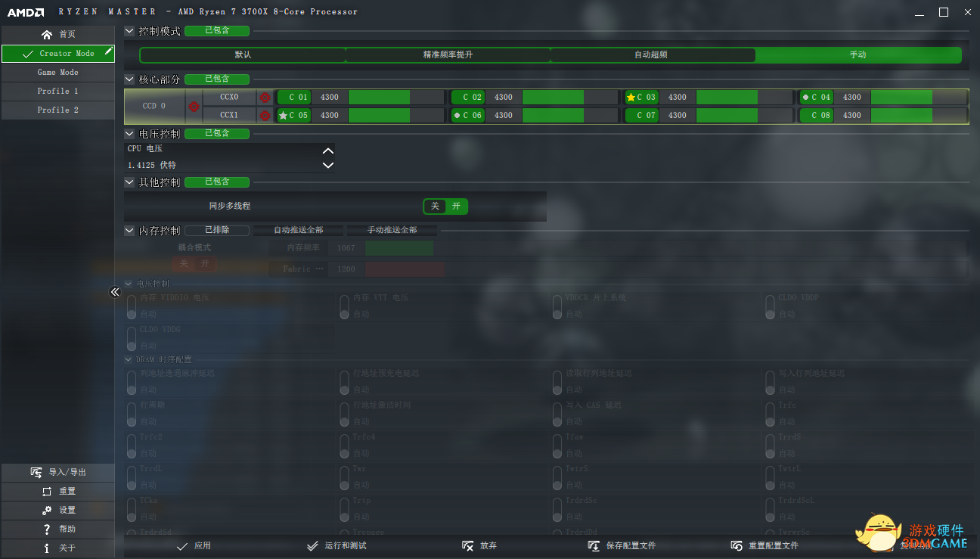Click the red link icon beside CCX1
This screenshot has width=980, height=559.
click(x=265, y=116)
